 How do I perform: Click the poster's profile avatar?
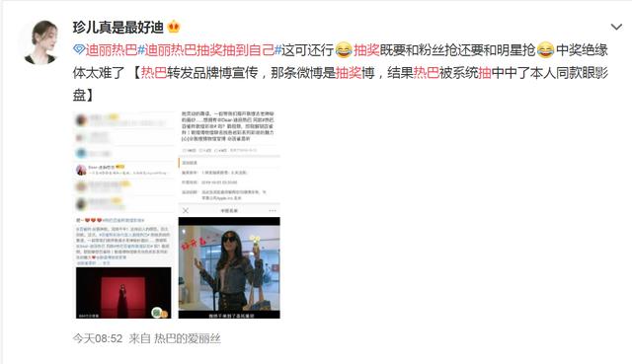(x=40, y=42)
